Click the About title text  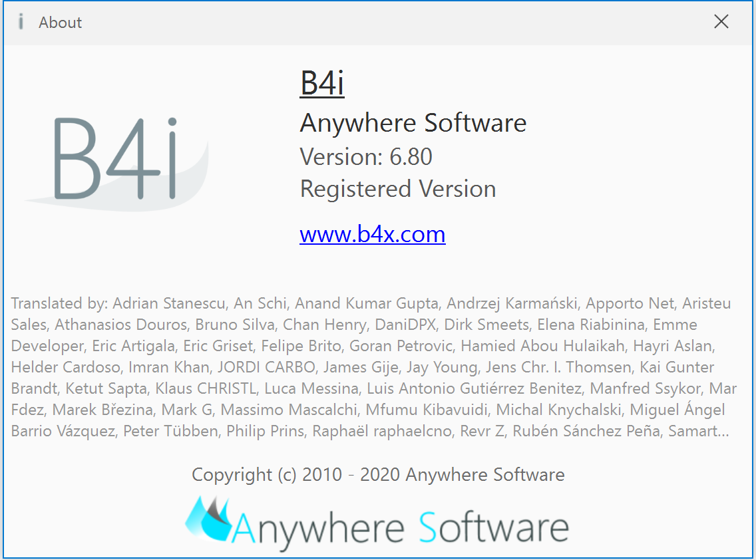[x=61, y=23]
